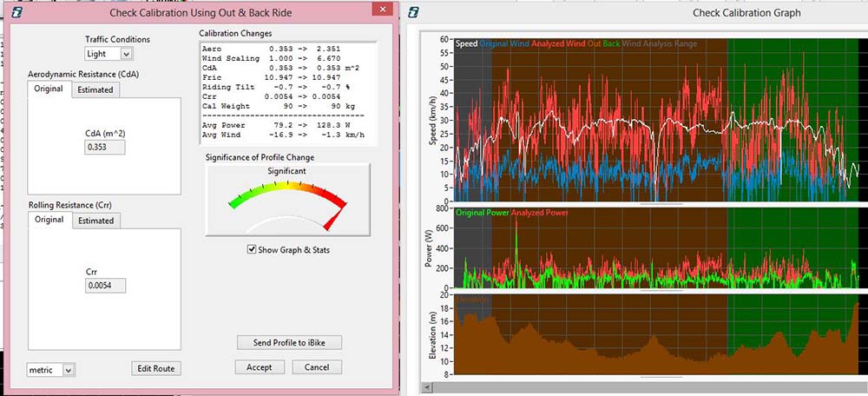868x396 pixels.
Task: Click the Cancel button
Action: (x=316, y=367)
